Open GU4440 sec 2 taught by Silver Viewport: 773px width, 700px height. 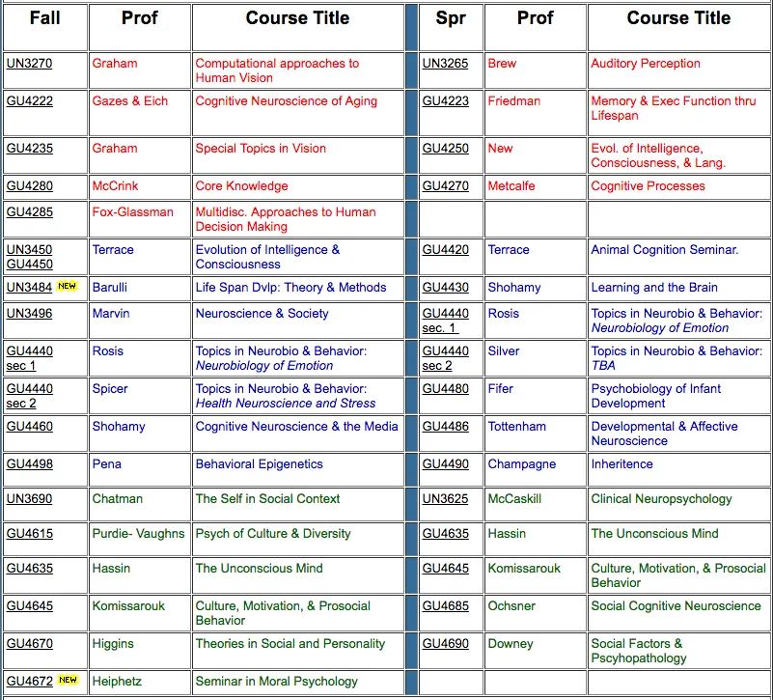pyautogui.click(x=445, y=358)
